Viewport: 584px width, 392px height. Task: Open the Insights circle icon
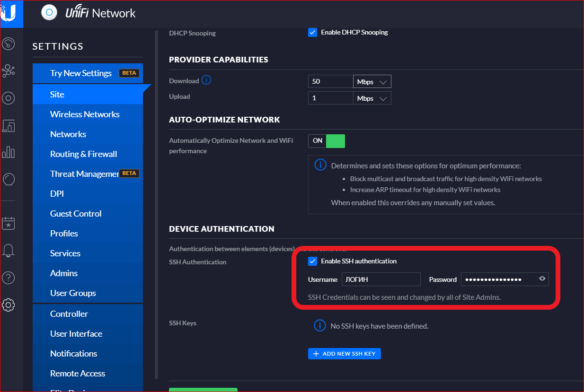point(9,179)
